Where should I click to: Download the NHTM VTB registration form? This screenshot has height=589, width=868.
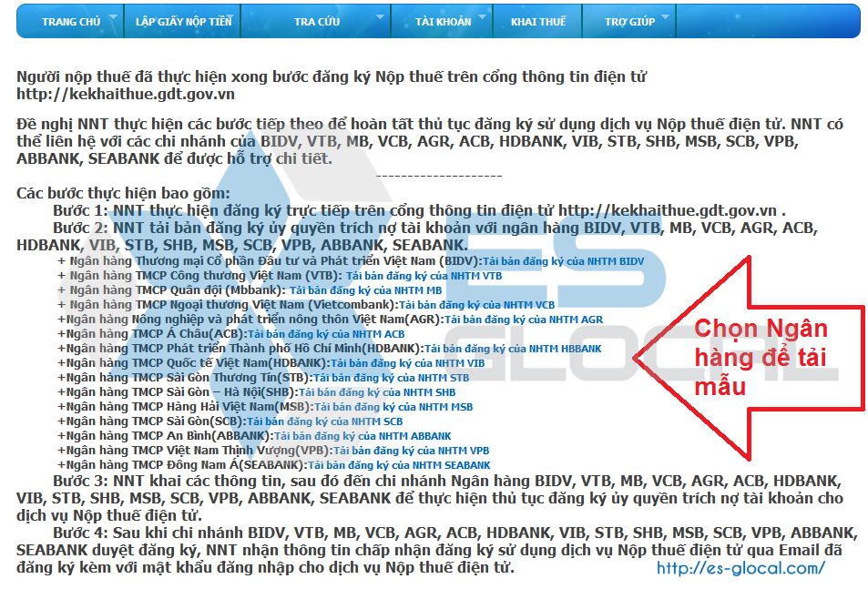(x=424, y=276)
